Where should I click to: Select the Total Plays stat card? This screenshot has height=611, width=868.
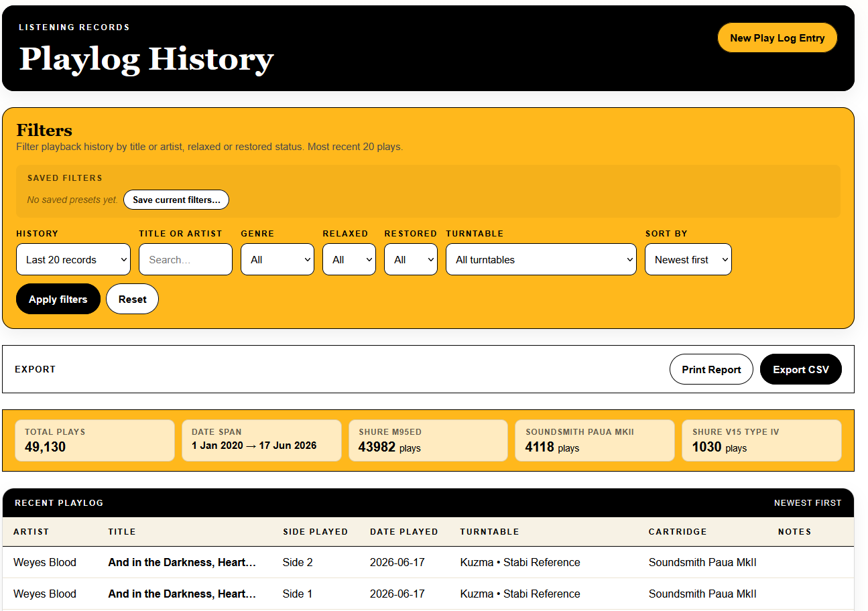(95, 440)
